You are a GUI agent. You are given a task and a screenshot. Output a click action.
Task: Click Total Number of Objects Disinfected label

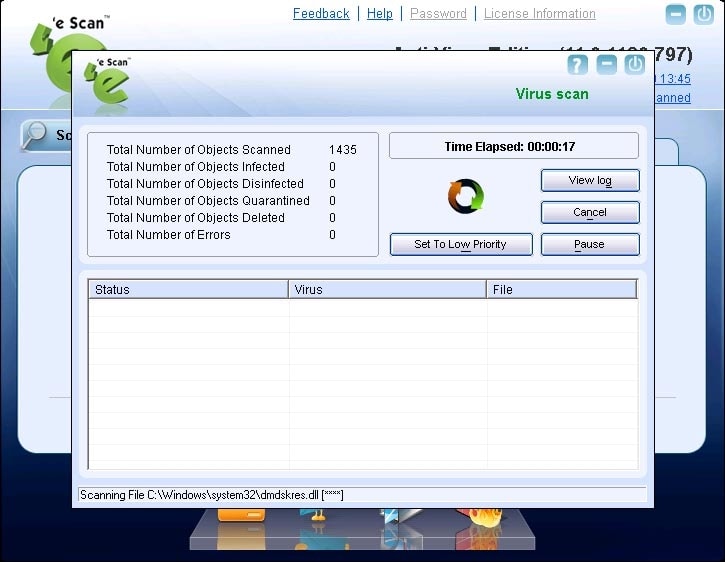click(205, 184)
